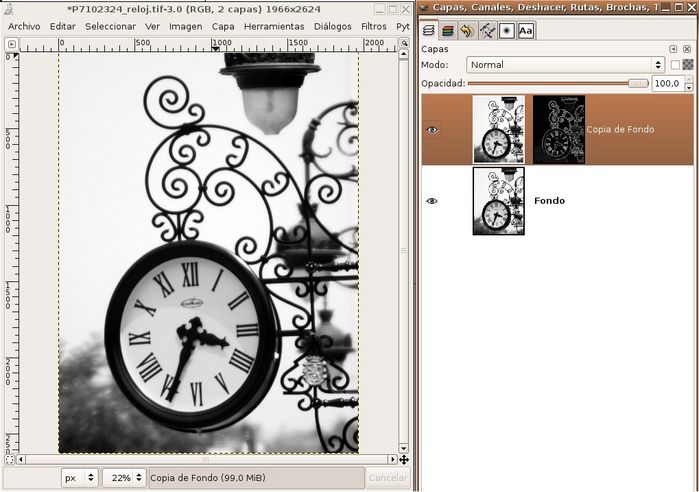
Task: Open the Modo Normal dropdown
Action: tap(565, 65)
